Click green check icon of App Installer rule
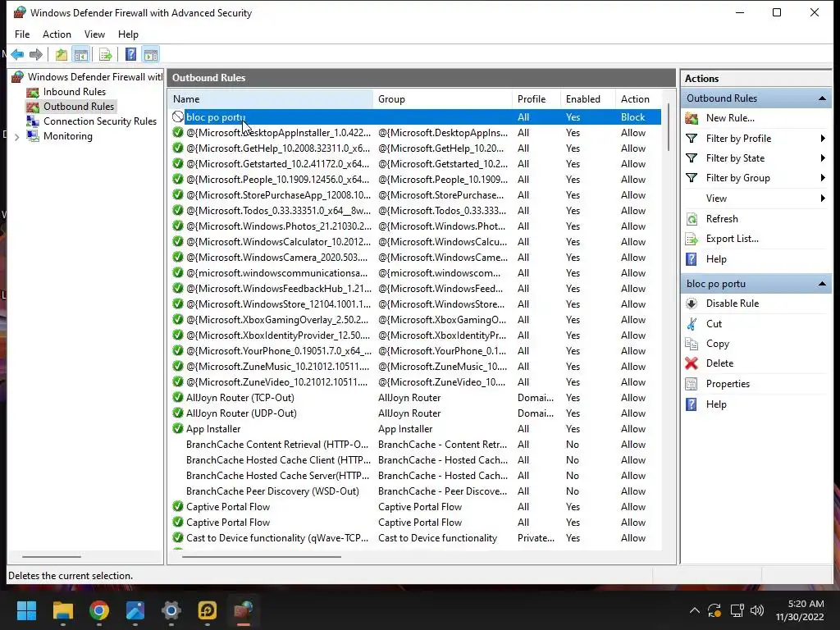The height and width of the screenshot is (630, 840). [x=178, y=428]
